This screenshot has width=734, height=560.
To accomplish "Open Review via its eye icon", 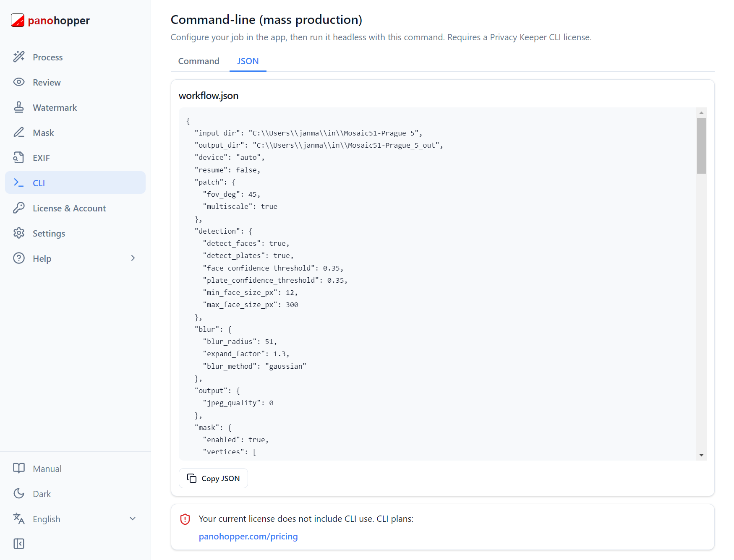I will click(x=19, y=82).
